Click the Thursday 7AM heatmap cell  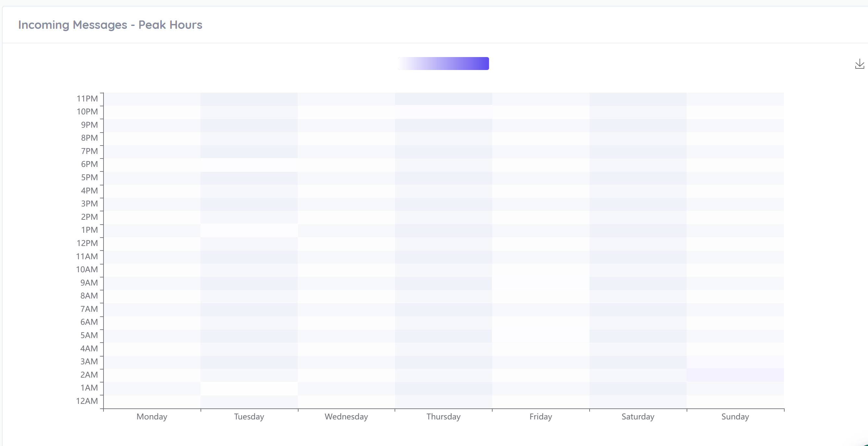point(444,309)
